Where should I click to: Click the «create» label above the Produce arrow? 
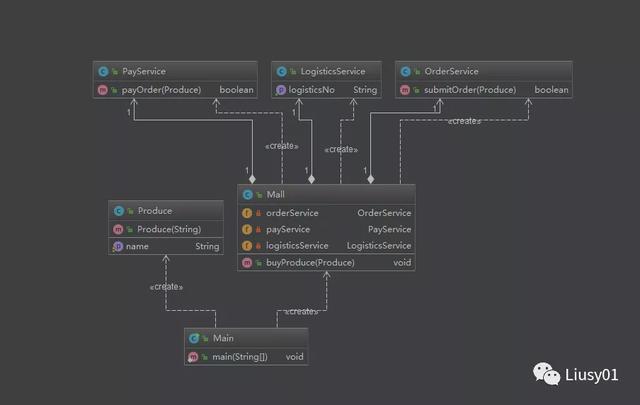(x=166, y=287)
